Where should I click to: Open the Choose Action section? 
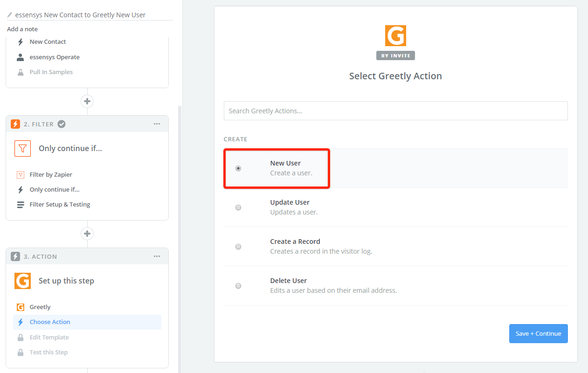tap(87, 322)
